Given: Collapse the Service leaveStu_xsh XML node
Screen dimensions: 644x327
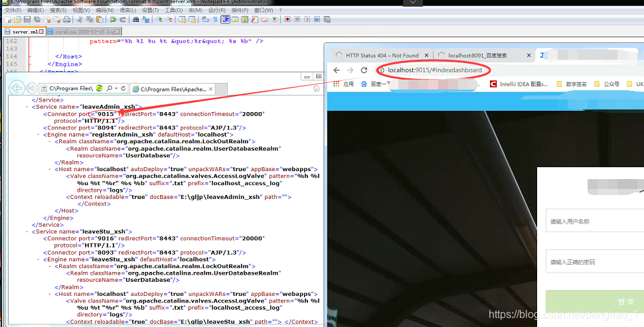Looking at the screenshot, I should (x=27, y=231).
